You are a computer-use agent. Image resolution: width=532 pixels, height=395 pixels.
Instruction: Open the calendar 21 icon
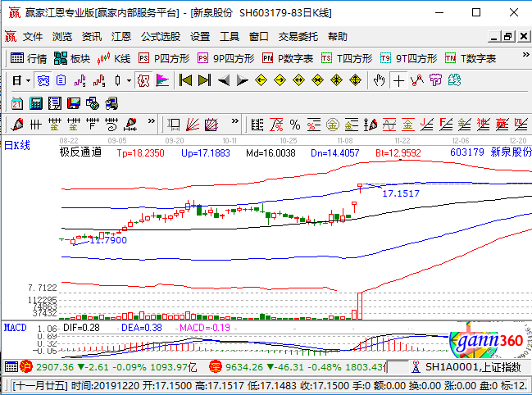pos(17,103)
